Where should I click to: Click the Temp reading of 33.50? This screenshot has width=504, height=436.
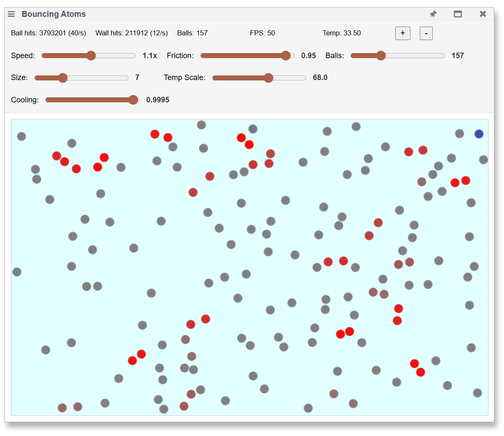(341, 33)
